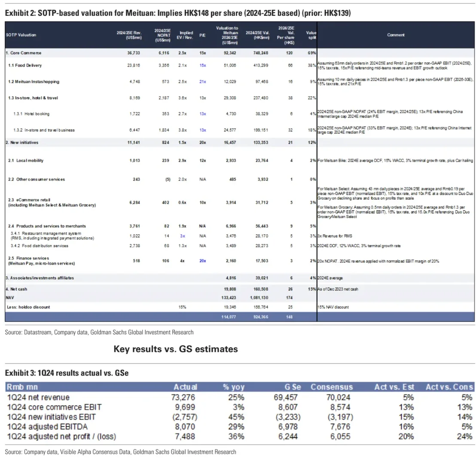Click '3.4.1 Restaurant management system' label

(x=52, y=236)
